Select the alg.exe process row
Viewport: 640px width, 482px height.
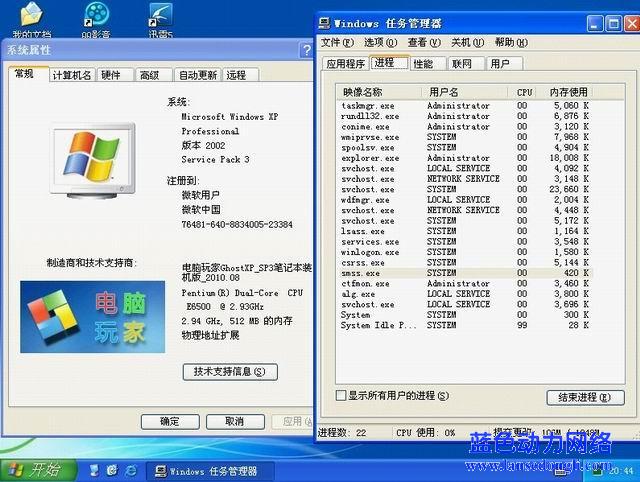pyautogui.click(x=465, y=294)
